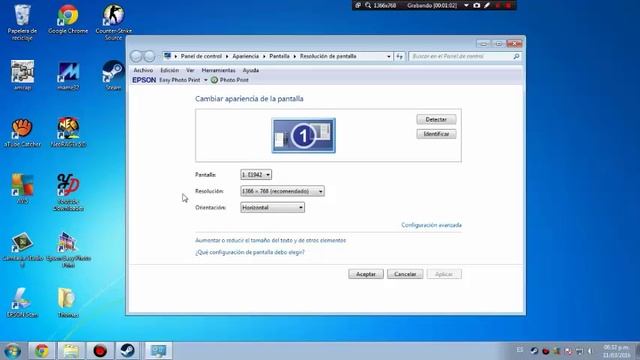The image size is (640, 360).
Task: Click the Detectar button
Action: pos(436,120)
